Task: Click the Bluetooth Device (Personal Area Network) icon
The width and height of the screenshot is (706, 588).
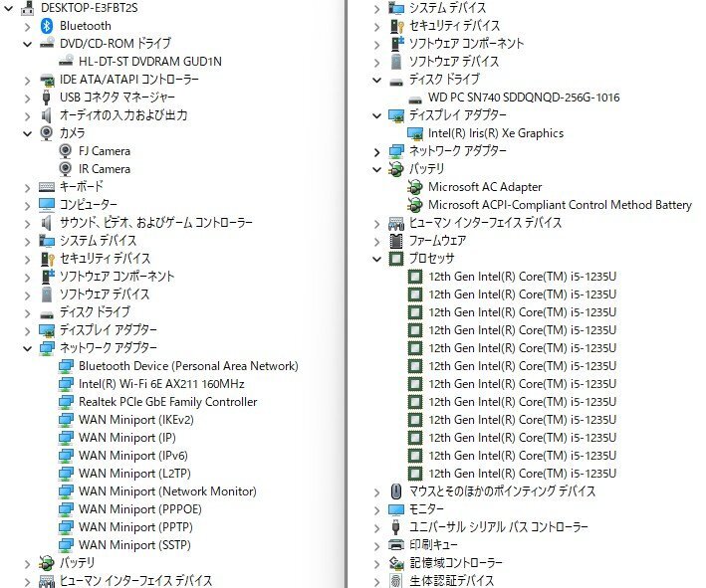Action: 66,366
